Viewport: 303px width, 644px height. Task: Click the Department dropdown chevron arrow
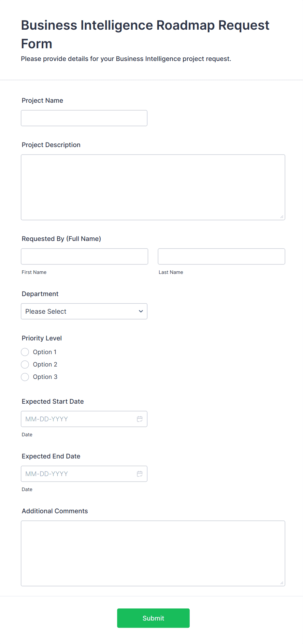click(141, 311)
